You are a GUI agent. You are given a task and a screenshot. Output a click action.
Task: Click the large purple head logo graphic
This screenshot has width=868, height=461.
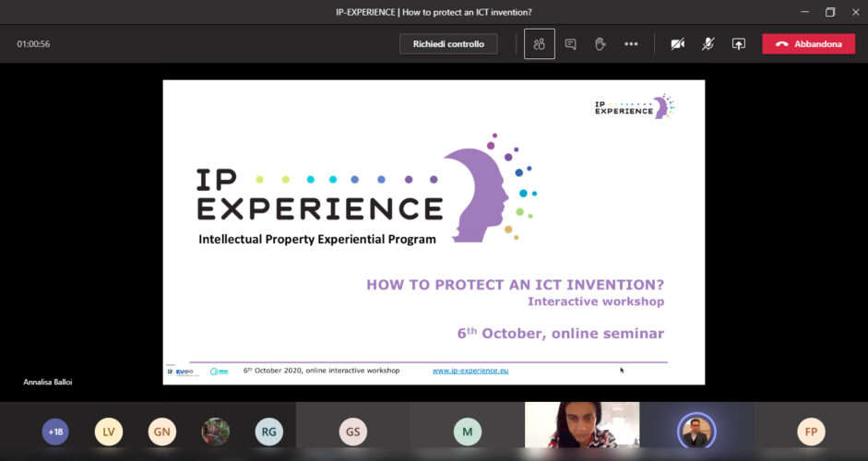coord(490,188)
